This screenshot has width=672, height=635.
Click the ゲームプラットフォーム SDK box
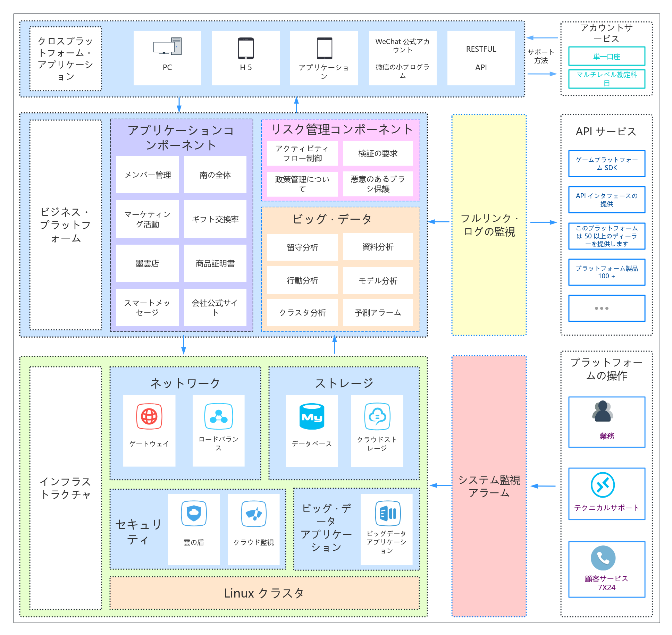tap(607, 163)
